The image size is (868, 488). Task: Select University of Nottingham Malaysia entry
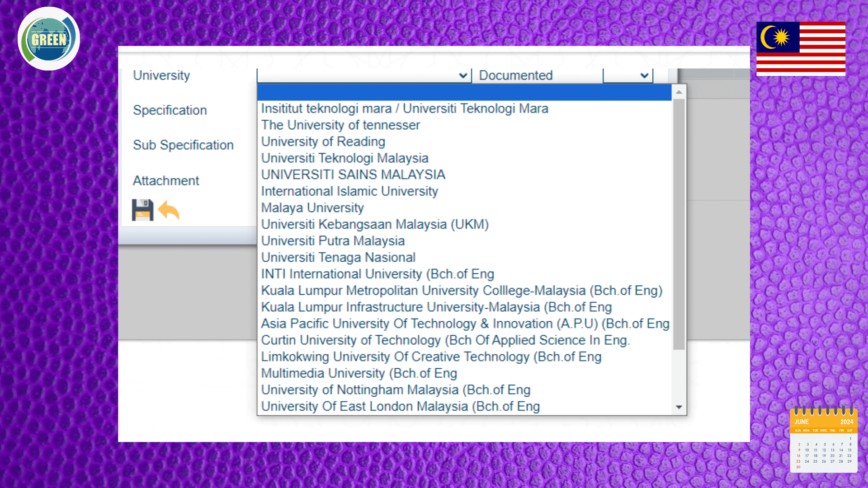point(396,390)
